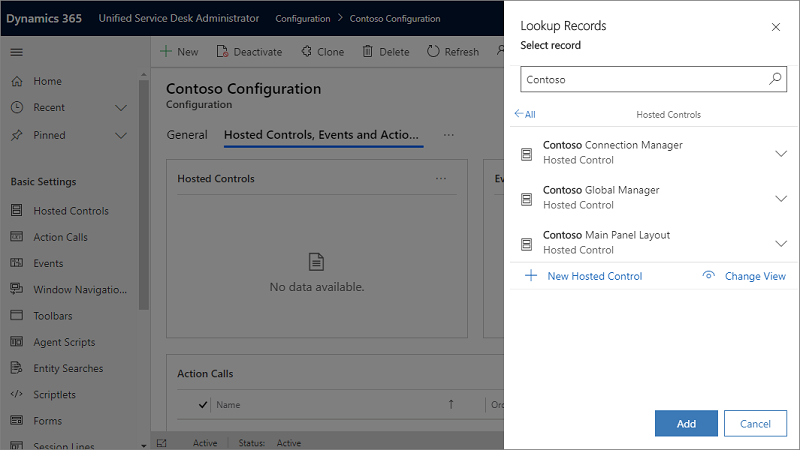The width and height of the screenshot is (800, 450).
Task: Click the Toolbars sidebar icon
Action: click(17, 315)
